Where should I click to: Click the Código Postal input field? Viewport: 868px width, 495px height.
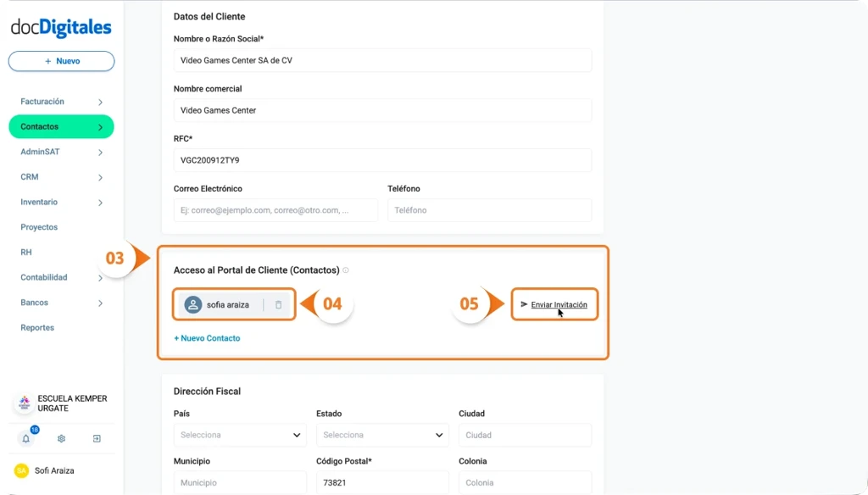[x=382, y=482]
